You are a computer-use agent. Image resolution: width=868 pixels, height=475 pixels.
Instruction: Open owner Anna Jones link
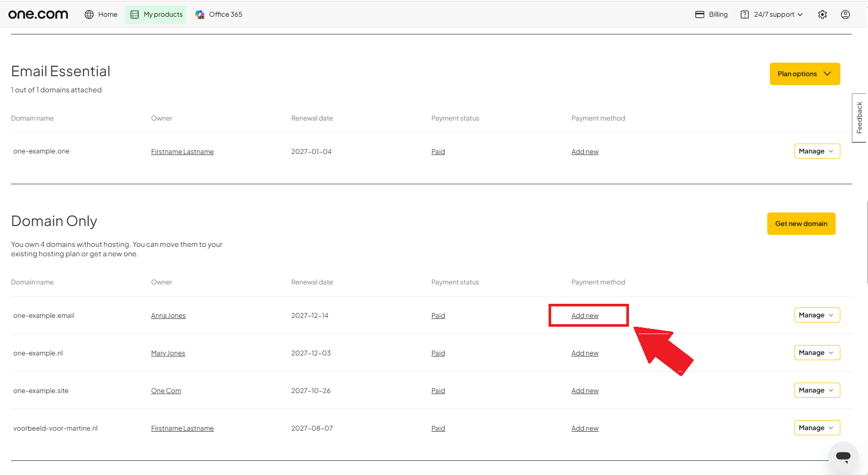pos(168,316)
